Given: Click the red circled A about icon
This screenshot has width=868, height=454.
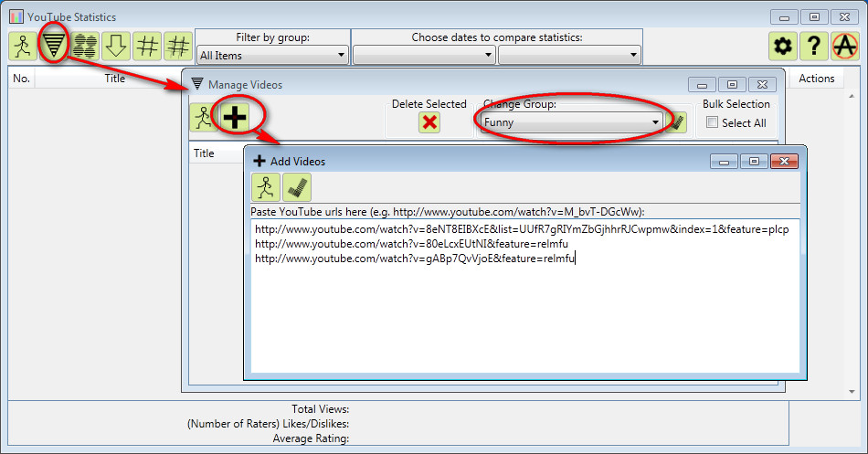Looking at the screenshot, I should 845,46.
